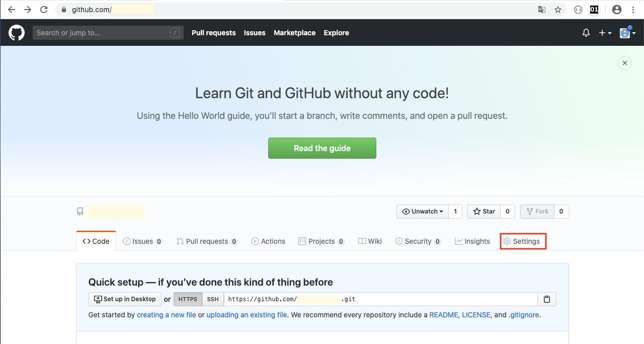Open the translate page icon
The height and width of the screenshot is (344, 644).
[542, 10]
